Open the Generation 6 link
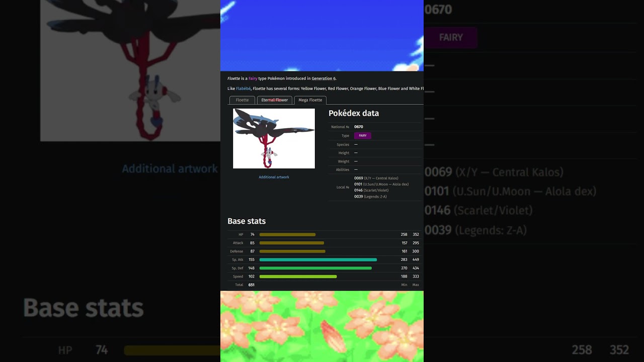The image size is (644, 362). click(x=324, y=78)
